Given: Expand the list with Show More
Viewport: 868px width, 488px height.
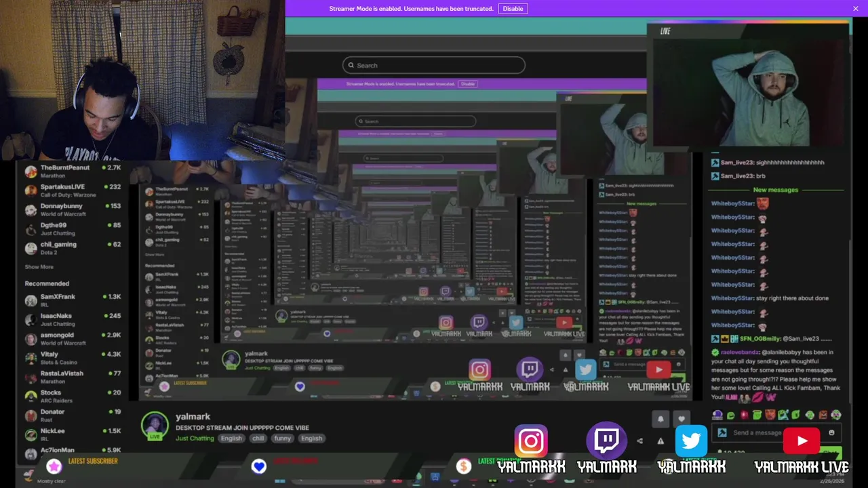Looking at the screenshot, I should click(x=39, y=267).
